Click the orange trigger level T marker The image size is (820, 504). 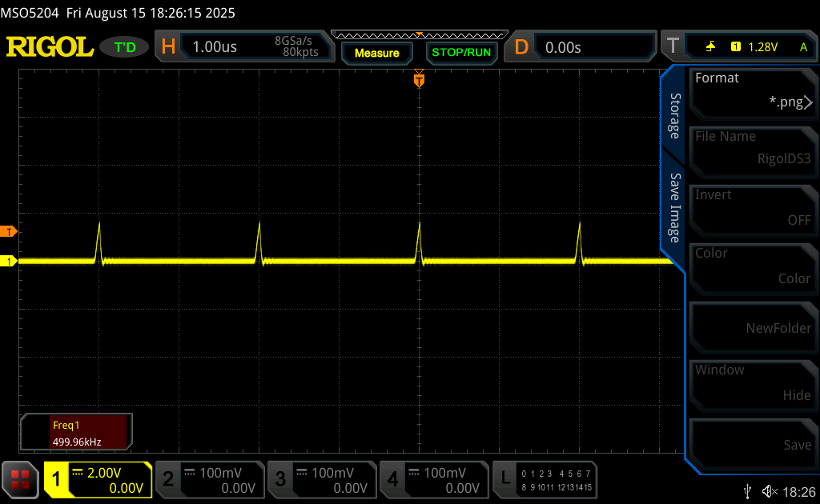pyautogui.click(x=10, y=232)
